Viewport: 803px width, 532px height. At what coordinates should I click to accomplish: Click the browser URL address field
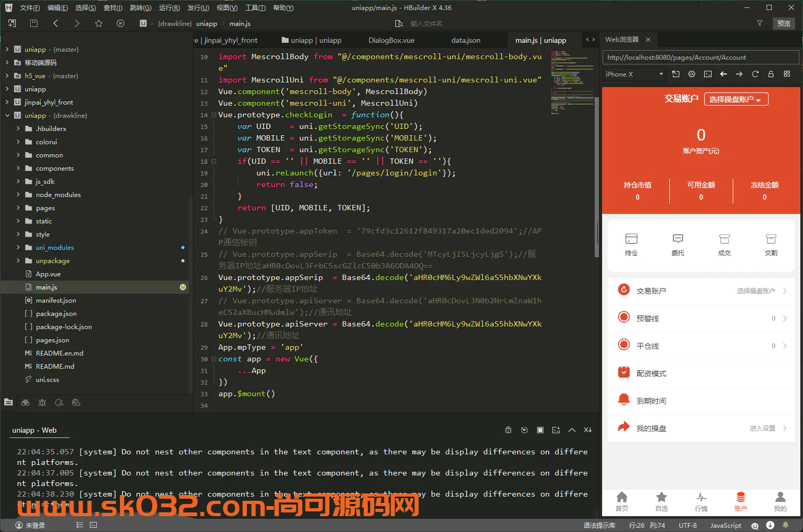coord(700,58)
